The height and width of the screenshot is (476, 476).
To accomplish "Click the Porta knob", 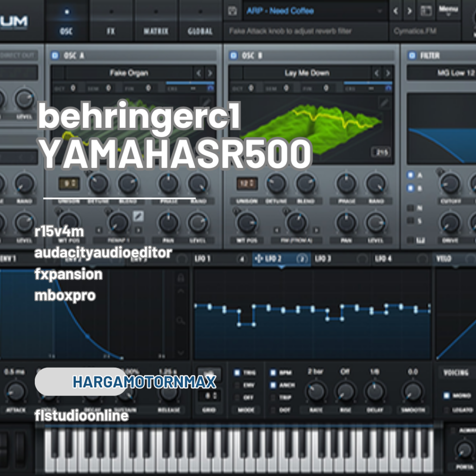I will [464, 450].
